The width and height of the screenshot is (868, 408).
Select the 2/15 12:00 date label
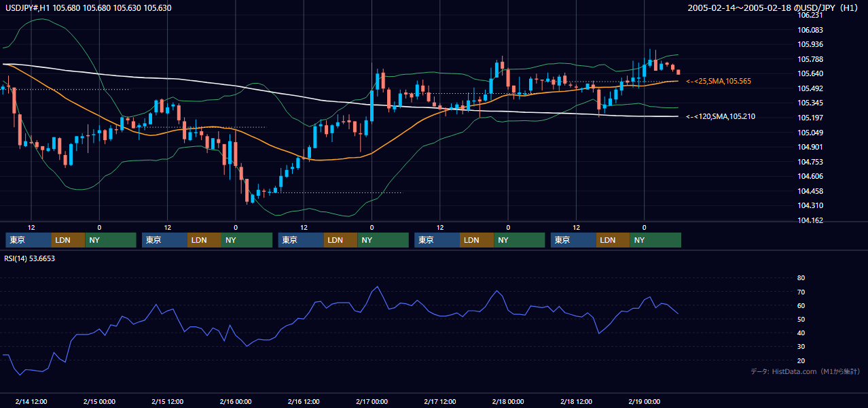tap(167, 401)
